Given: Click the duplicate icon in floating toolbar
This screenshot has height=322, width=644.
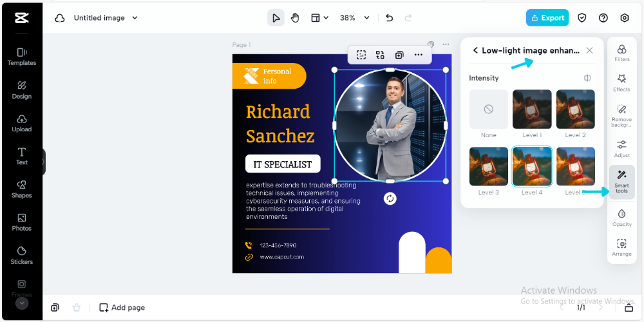Looking at the screenshot, I should [399, 55].
